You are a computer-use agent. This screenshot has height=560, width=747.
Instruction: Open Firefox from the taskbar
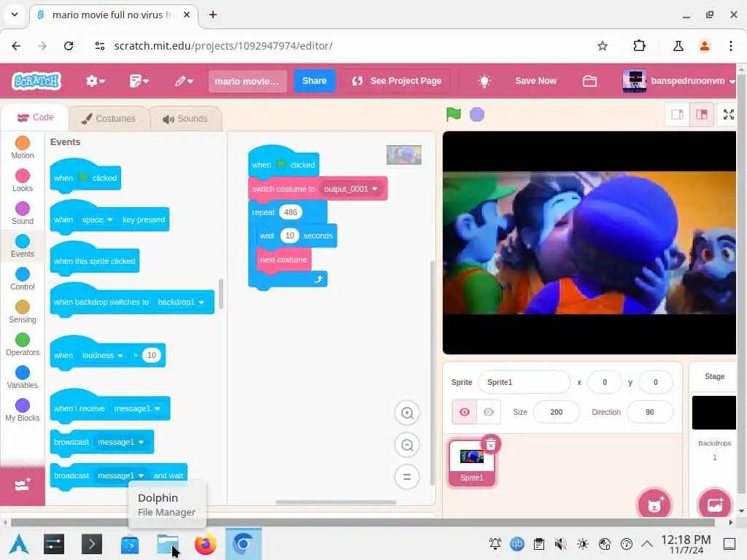[205, 544]
